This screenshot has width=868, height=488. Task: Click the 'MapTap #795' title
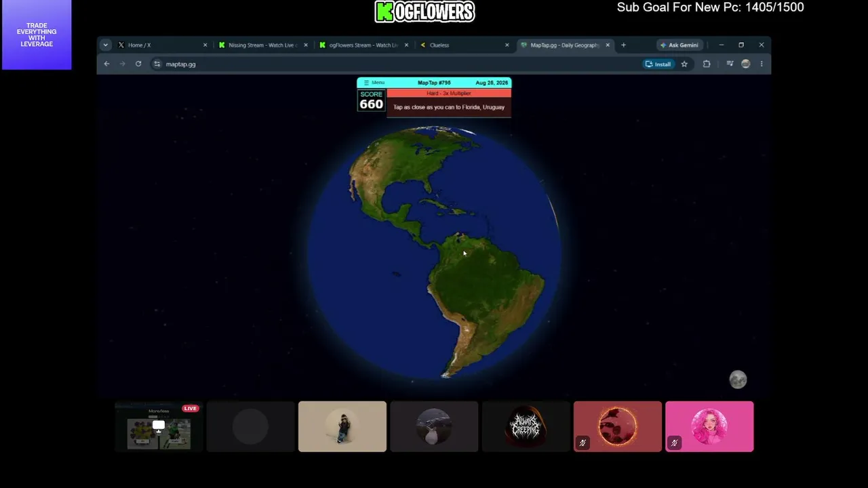click(x=434, y=83)
